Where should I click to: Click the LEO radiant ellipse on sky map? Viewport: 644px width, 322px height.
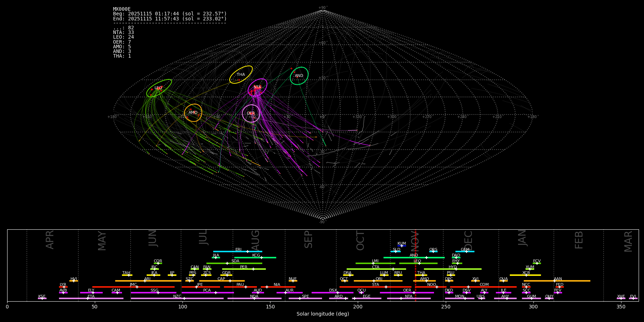click(159, 88)
